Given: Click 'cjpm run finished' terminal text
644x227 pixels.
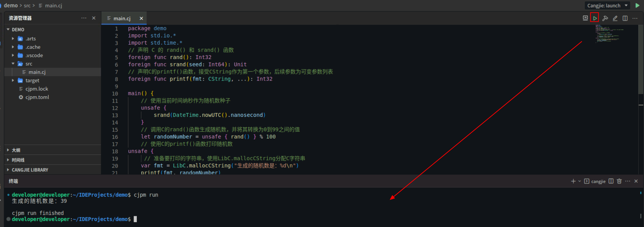Looking at the screenshot, I should pos(38,213).
